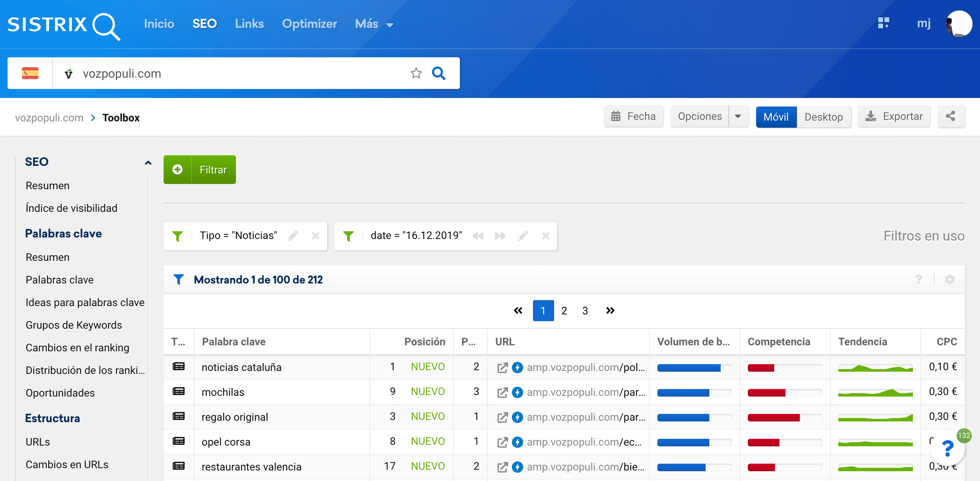Expand the Opciones dropdown arrow
Viewport: 980px width, 481px height.
[738, 116]
